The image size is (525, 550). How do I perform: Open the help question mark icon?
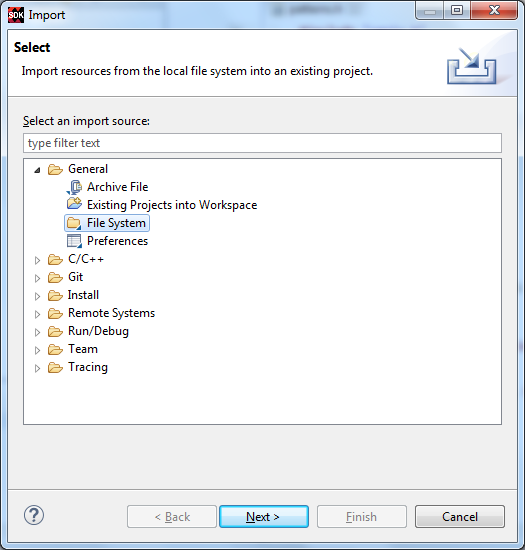click(x=34, y=515)
